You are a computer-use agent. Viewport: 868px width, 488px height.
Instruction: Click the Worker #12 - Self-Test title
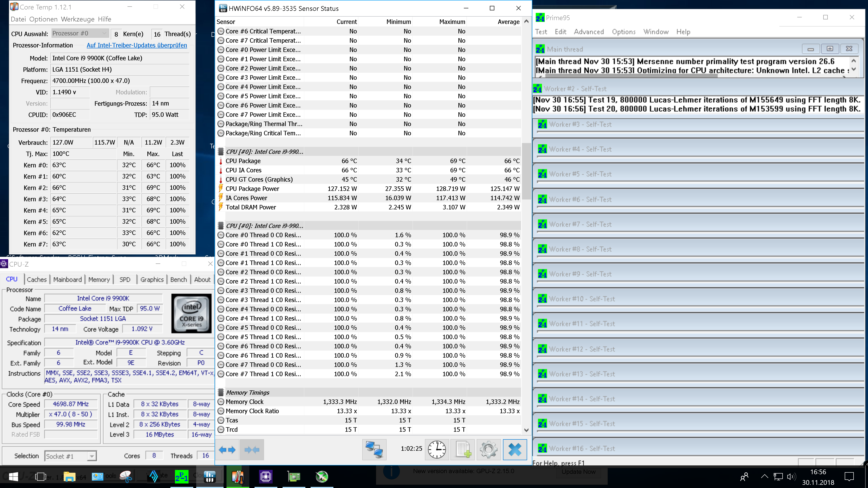[x=582, y=349]
